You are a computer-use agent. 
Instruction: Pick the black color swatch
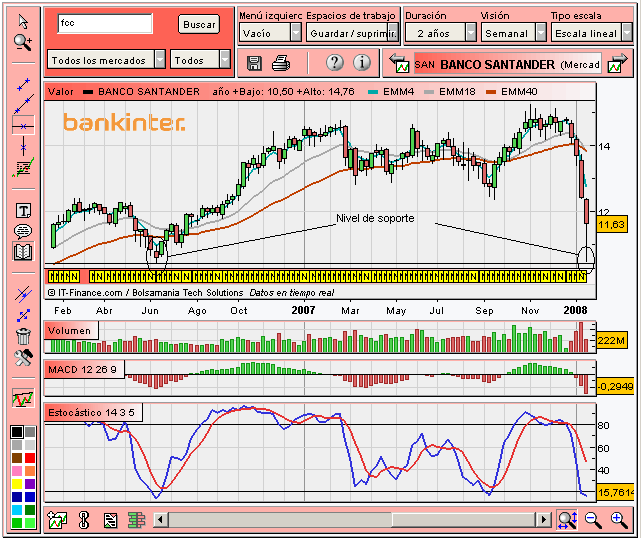tap(17, 432)
